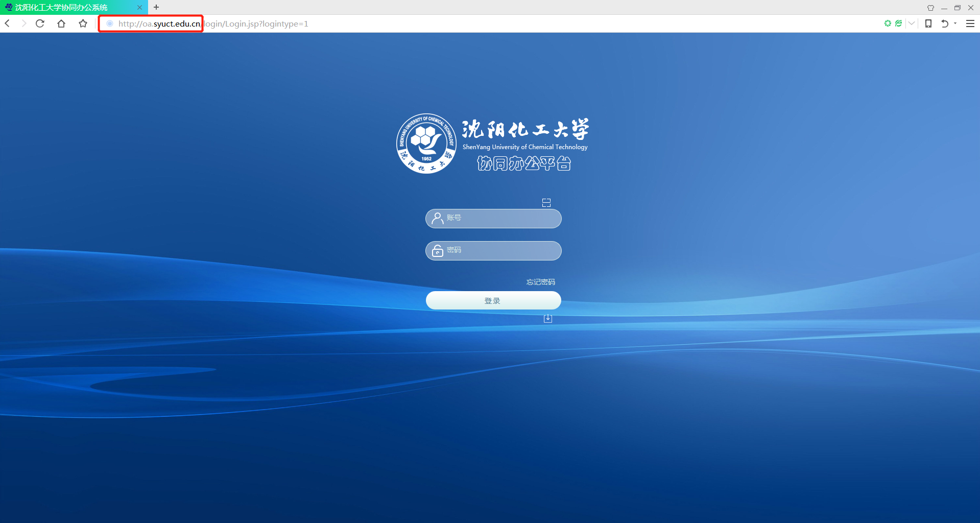Go forward to the next page
Image resolution: width=980 pixels, height=523 pixels.
(23, 23)
